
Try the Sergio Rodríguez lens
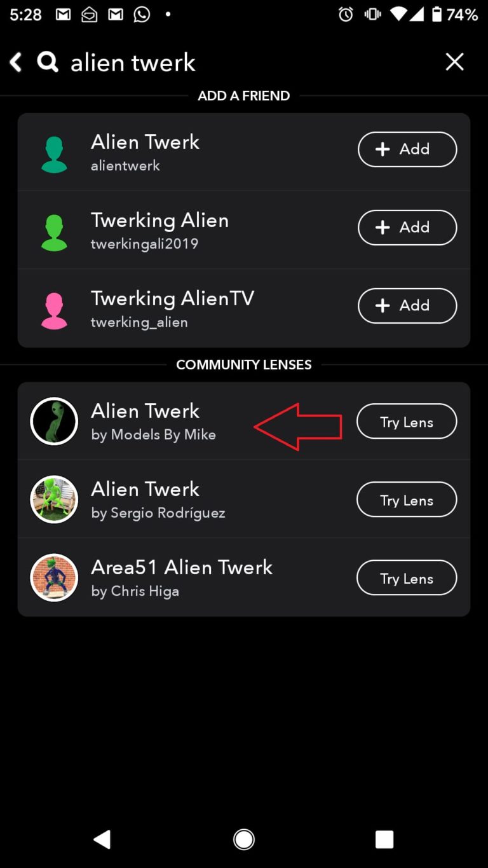(407, 500)
